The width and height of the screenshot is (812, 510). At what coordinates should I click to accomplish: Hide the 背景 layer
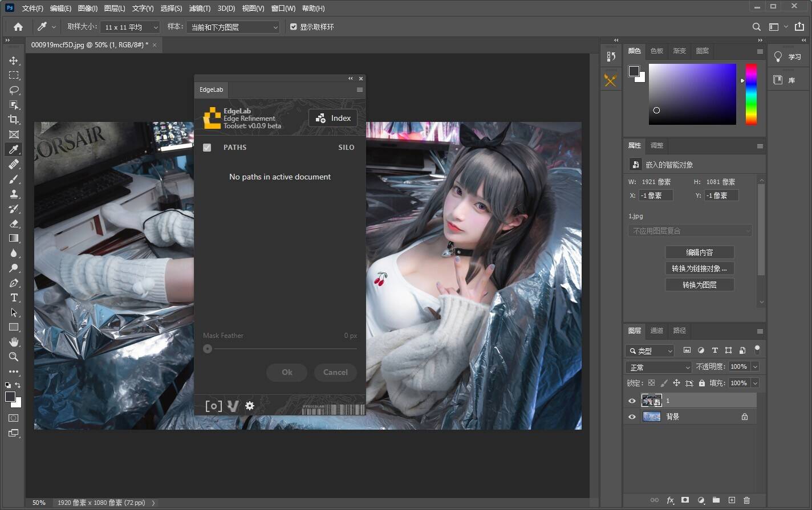[632, 417]
